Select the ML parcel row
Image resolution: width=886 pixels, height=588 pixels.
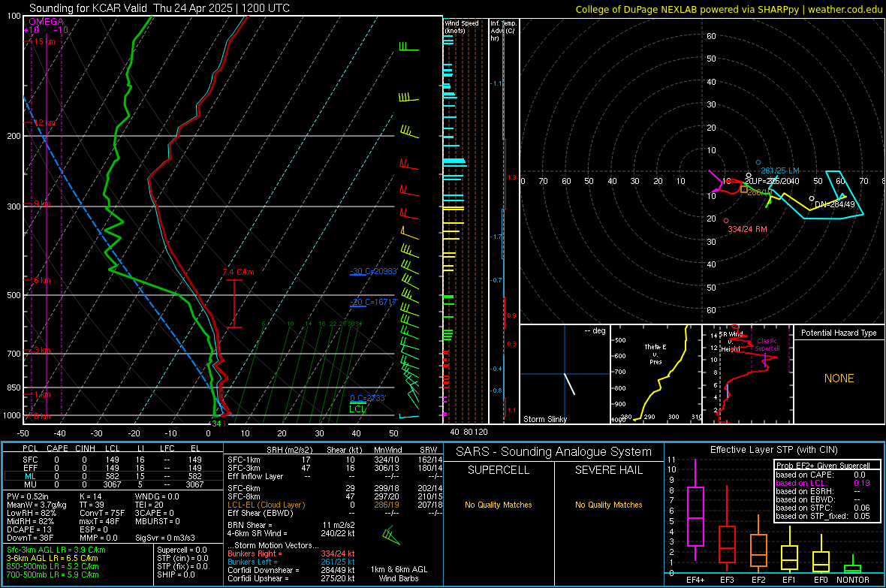click(x=113, y=476)
